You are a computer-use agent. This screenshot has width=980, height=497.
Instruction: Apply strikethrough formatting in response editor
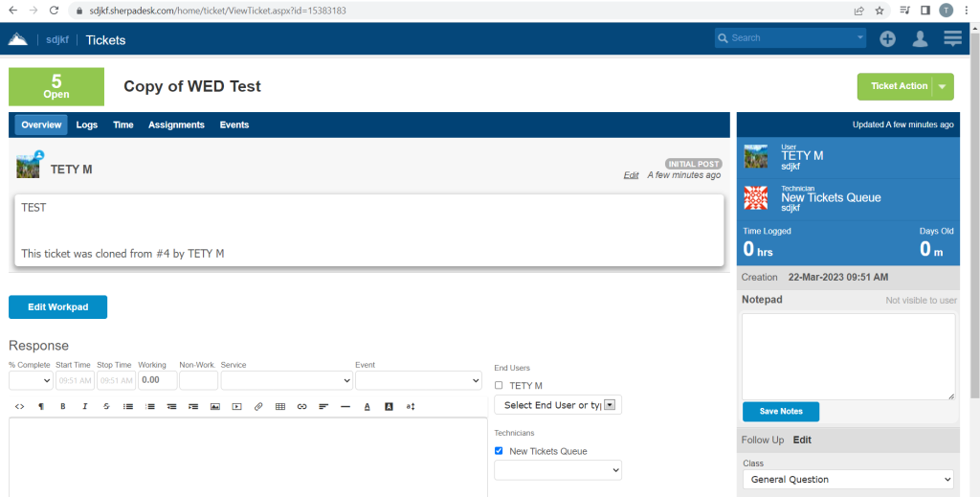106,406
